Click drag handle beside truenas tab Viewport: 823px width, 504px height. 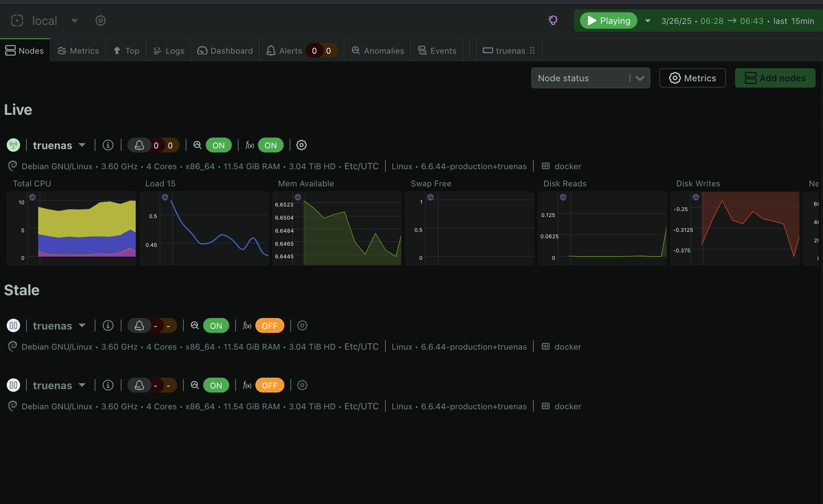point(532,50)
